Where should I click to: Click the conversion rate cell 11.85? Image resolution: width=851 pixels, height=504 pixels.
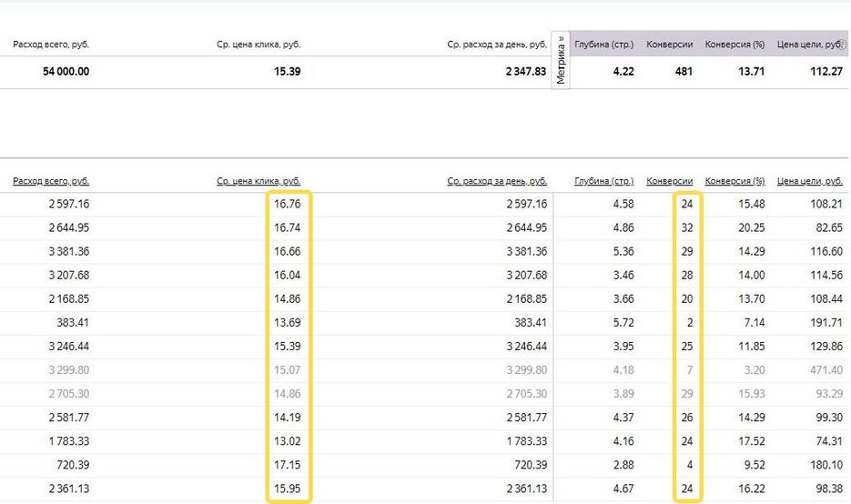point(751,346)
